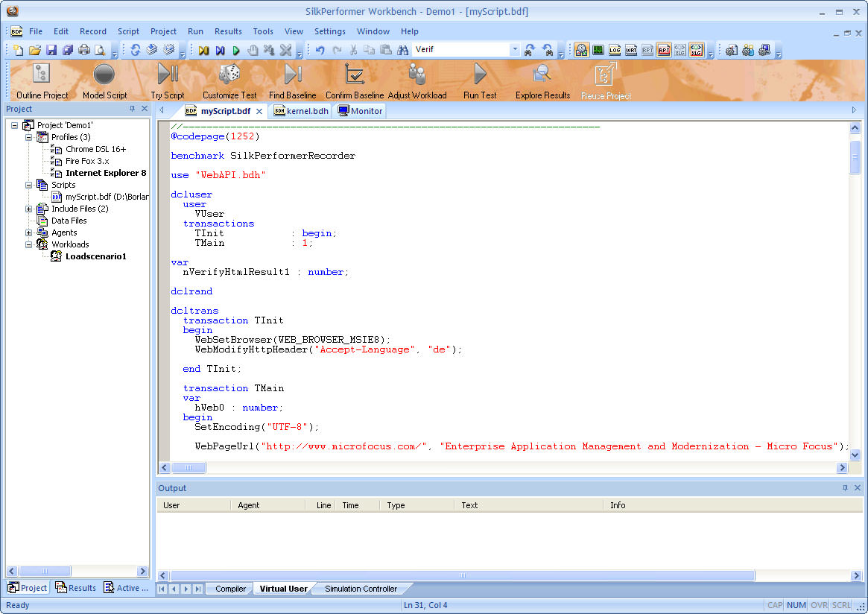Click the yellow play-pause Try Script icon

click(203, 51)
